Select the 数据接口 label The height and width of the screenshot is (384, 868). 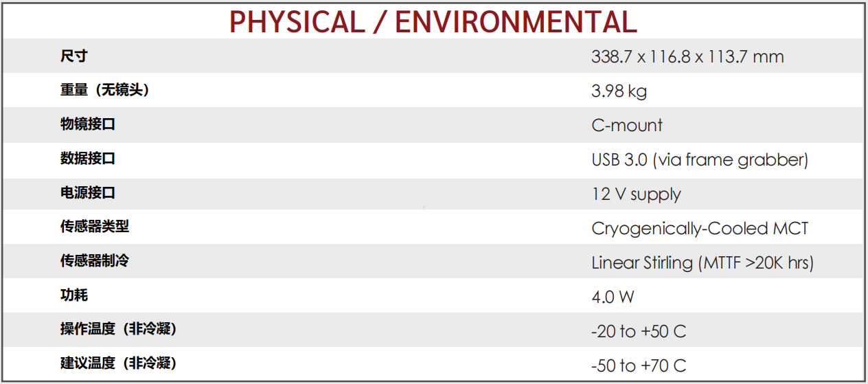coord(88,159)
